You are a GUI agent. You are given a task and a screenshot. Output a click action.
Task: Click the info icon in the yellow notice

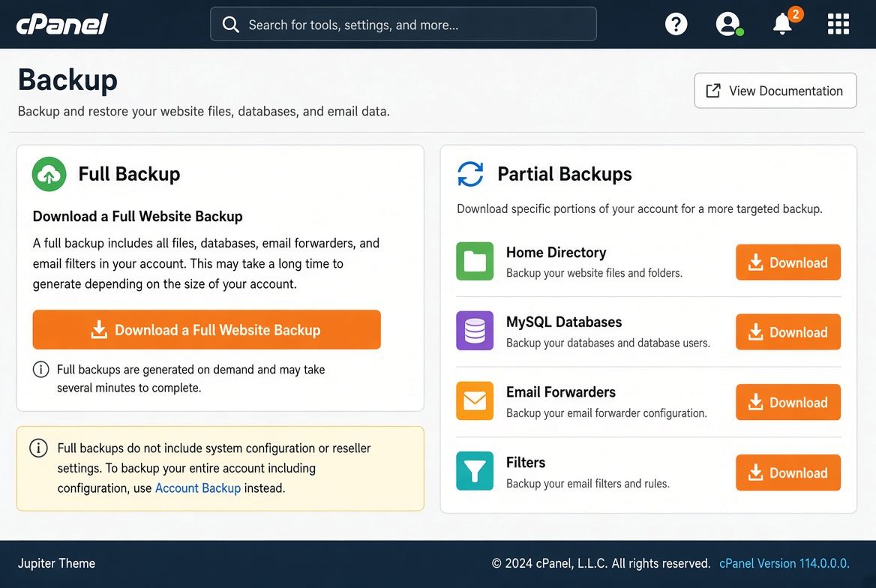click(38, 448)
